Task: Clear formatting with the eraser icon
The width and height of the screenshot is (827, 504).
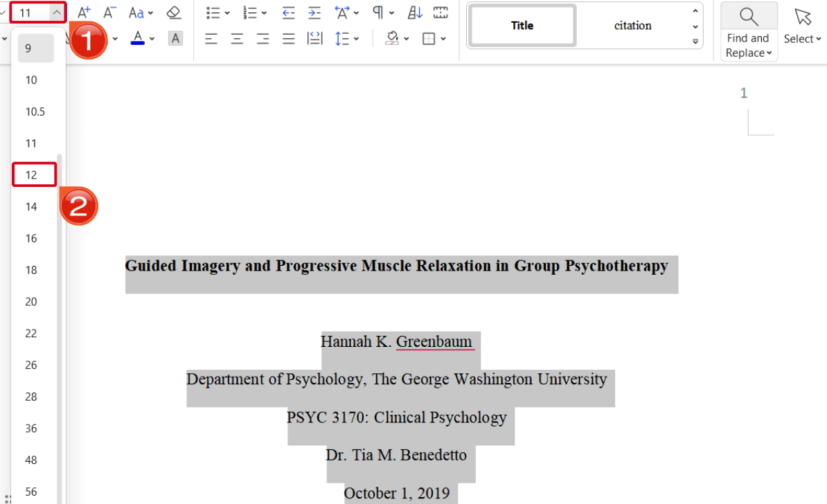Action: pyautogui.click(x=174, y=12)
